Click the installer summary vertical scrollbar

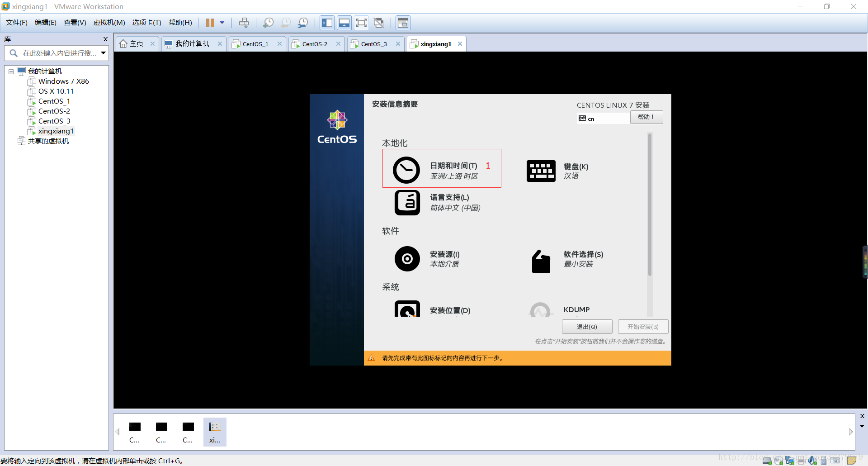[x=650, y=204]
